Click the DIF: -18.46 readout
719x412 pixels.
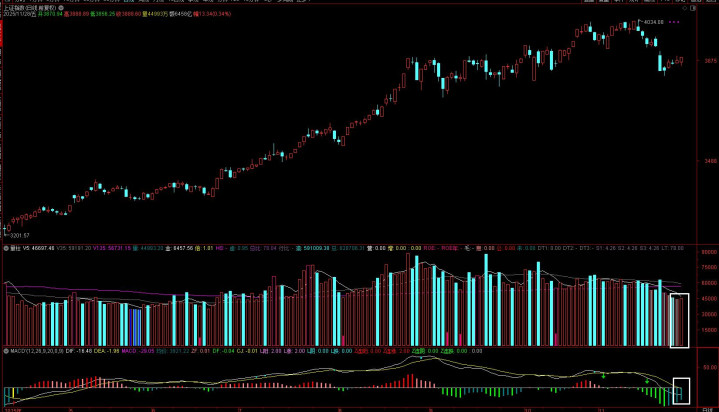[x=79, y=351]
